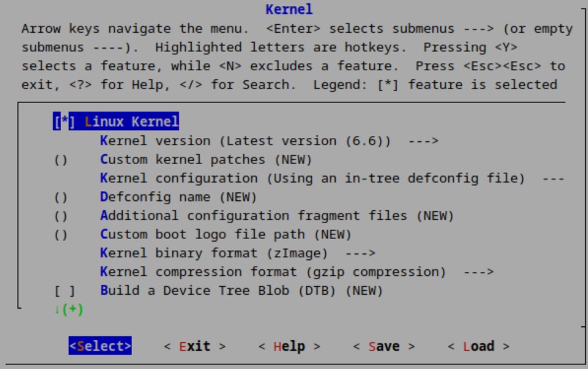Image resolution: width=588 pixels, height=369 pixels.
Task: Click the Custom kernel patches empty field
Action: [x=61, y=160]
